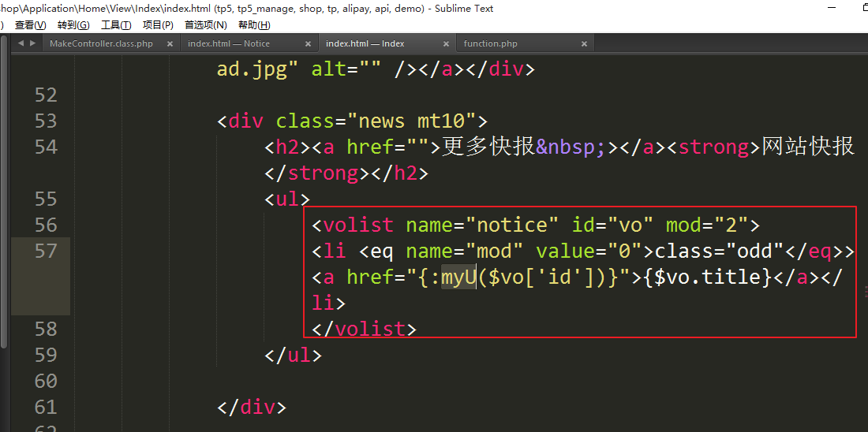Open the 帮助(H) menu
The height and width of the screenshot is (432, 868).
pos(254,25)
